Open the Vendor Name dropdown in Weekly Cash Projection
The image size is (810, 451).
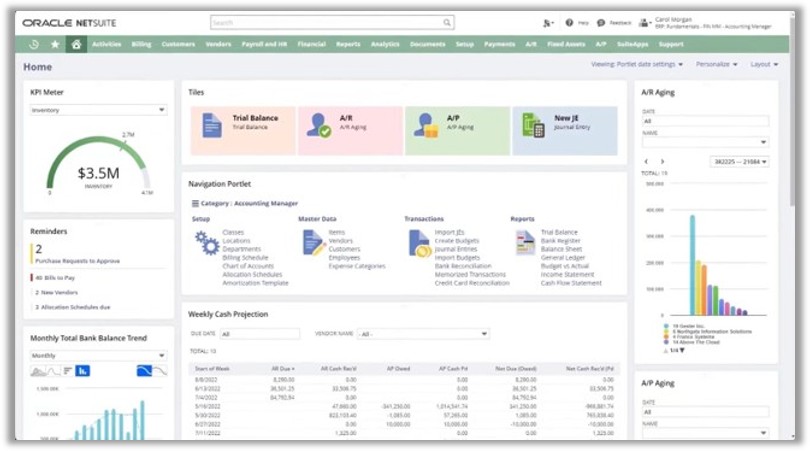click(x=423, y=334)
